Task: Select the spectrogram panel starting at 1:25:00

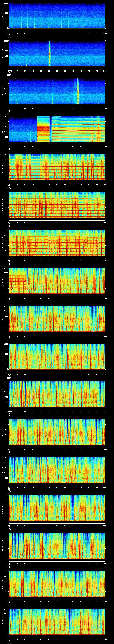Action: 57,129
